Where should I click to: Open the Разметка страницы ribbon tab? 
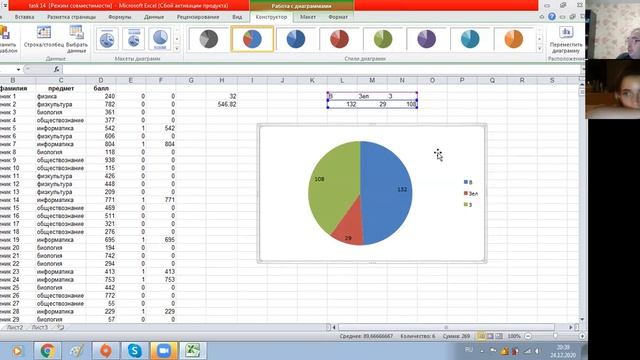tap(71, 17)
